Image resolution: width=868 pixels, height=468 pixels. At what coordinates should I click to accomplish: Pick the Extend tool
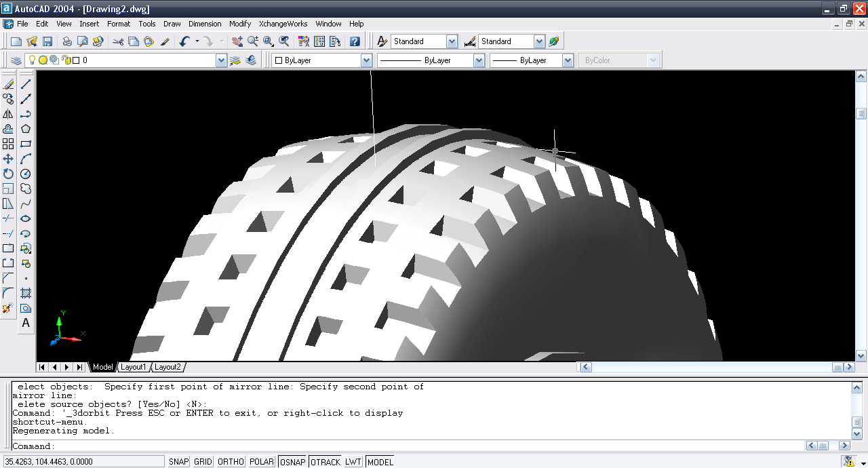tap(8, 233)
